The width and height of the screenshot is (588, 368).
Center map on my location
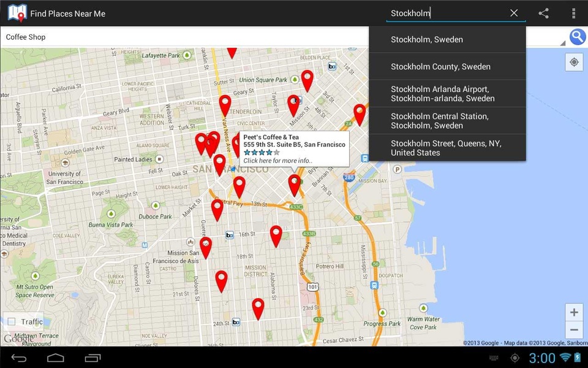pos(574,62)
